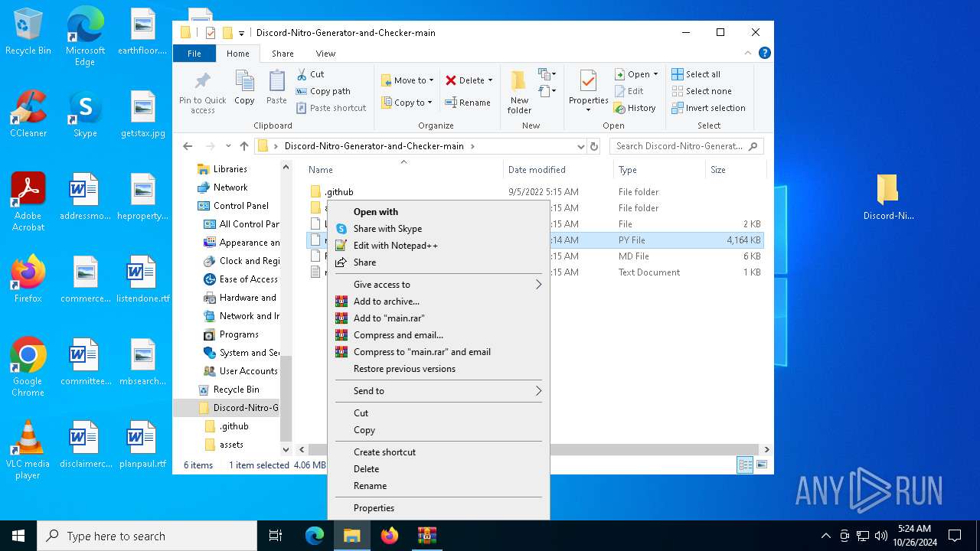This screenshot has width=980, height=551.
Task: Open the CCleaner desktop icon
Action: (28, 114)
